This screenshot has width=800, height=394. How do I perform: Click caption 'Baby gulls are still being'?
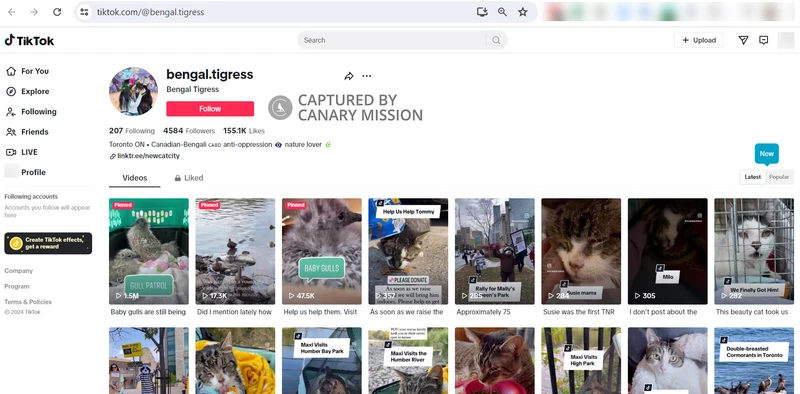click(x=148, y=312)
